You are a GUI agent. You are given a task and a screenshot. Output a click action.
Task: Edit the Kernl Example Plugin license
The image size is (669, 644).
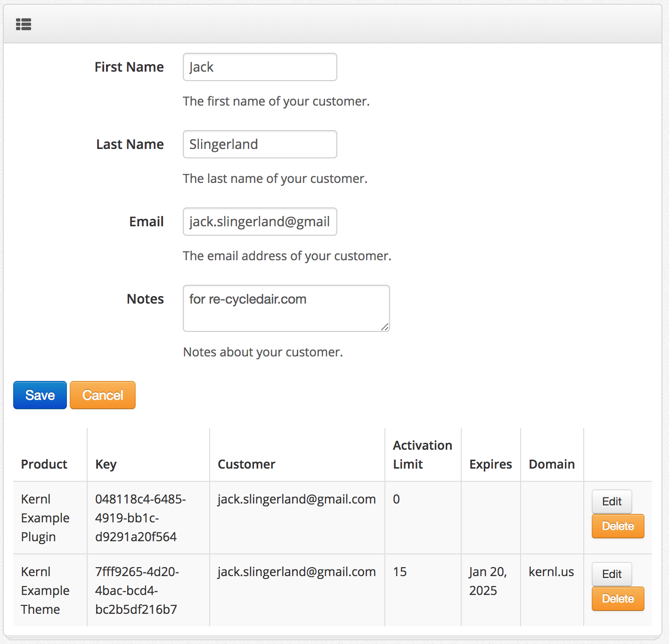[x=611, y=502]
